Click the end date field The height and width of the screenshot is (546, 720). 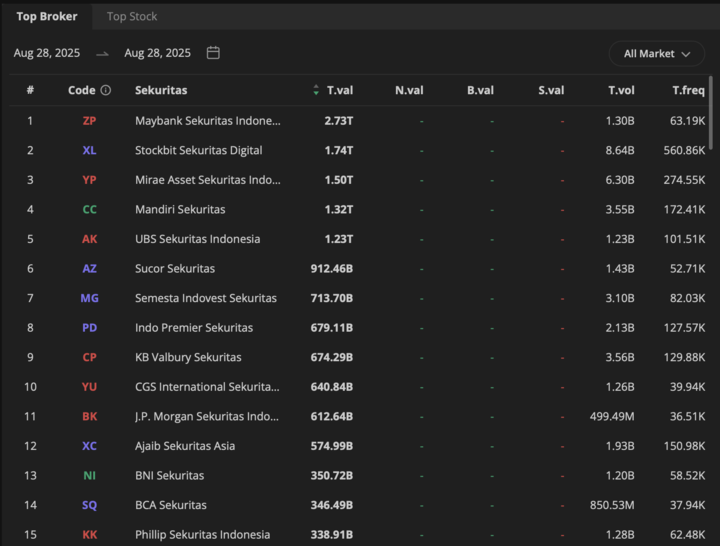pyautogui.click(x=157, y=53)
